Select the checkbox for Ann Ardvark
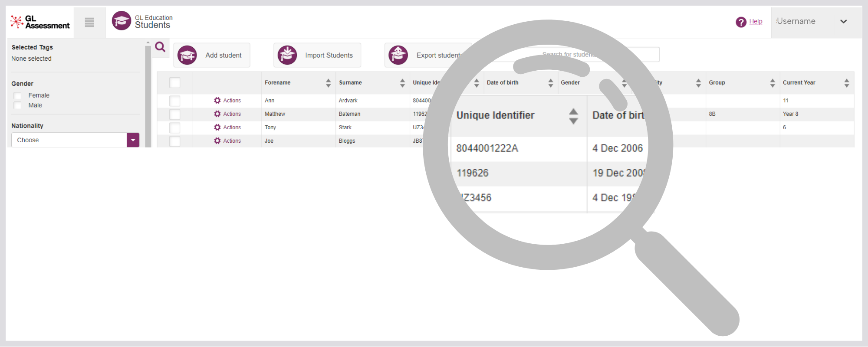Image resolution: width=868 pixels, height=347 pixels. coord(174,101)
